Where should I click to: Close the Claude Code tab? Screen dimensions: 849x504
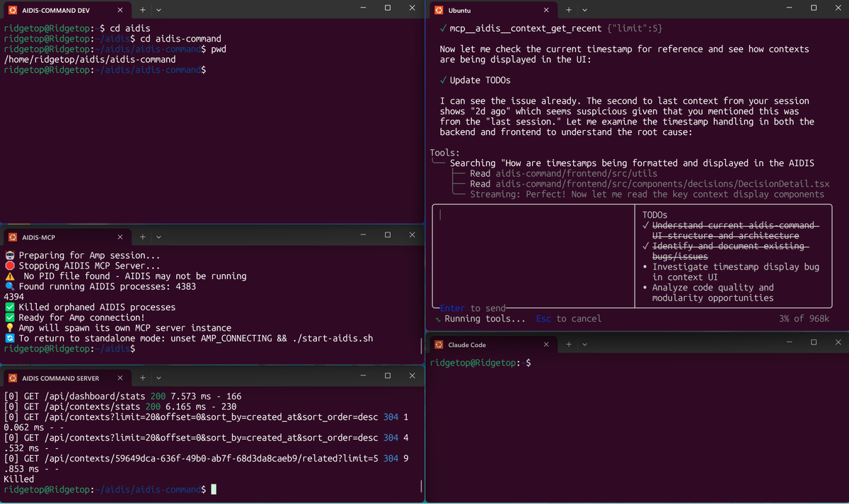[x=545, y=345]
